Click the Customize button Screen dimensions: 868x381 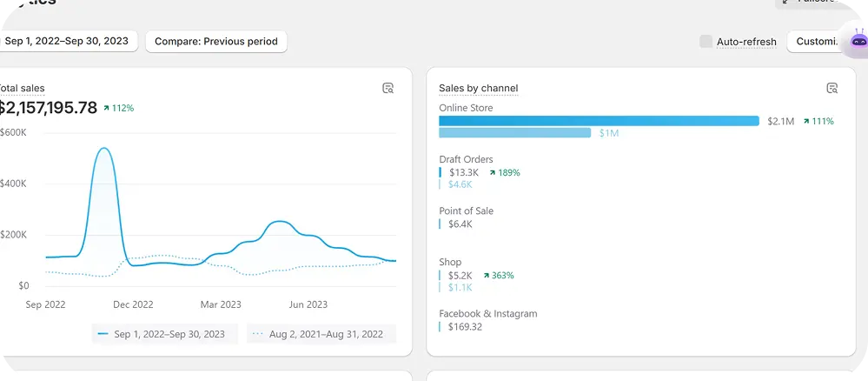pyautogui.click(x=817, y=42)
